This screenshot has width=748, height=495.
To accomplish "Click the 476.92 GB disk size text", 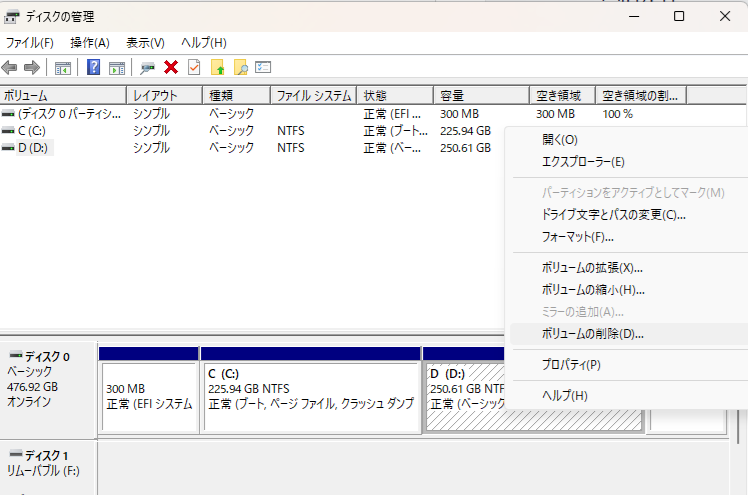I will pyautogui.click(x=32, y=387).
